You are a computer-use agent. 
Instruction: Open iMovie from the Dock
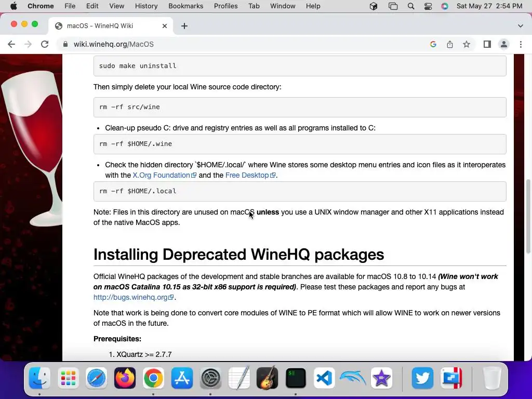point(381,378)
